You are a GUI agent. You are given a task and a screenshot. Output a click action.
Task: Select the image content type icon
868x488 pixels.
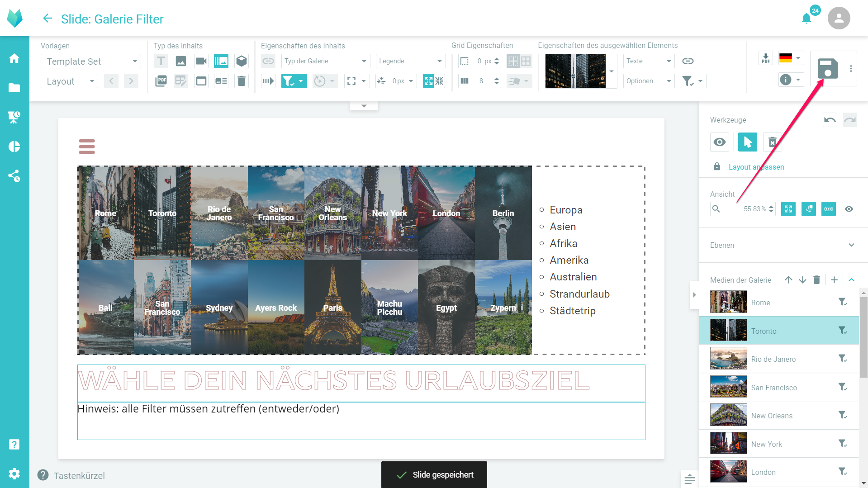181,61
